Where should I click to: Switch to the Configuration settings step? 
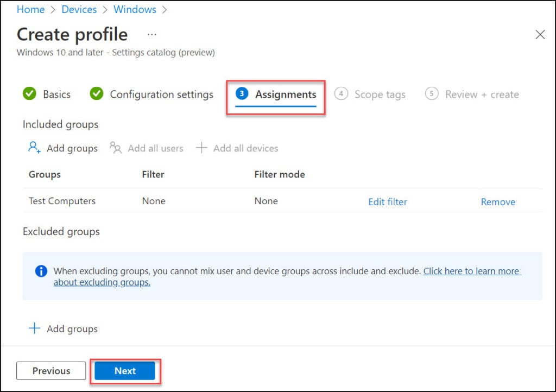point(161,94)
